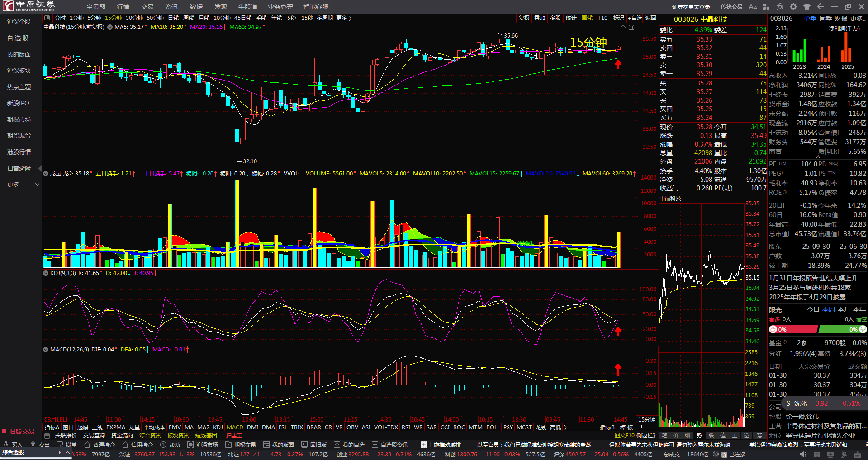Click the green 看空 bearish vote bar
The width and height of the screenshot is (868, 460).
[843, 330]
